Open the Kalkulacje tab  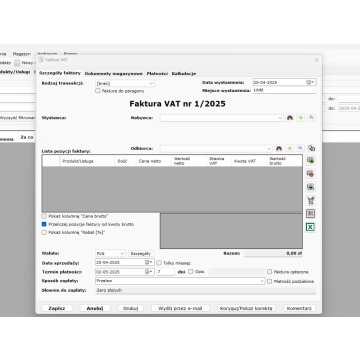coord(184,74)
